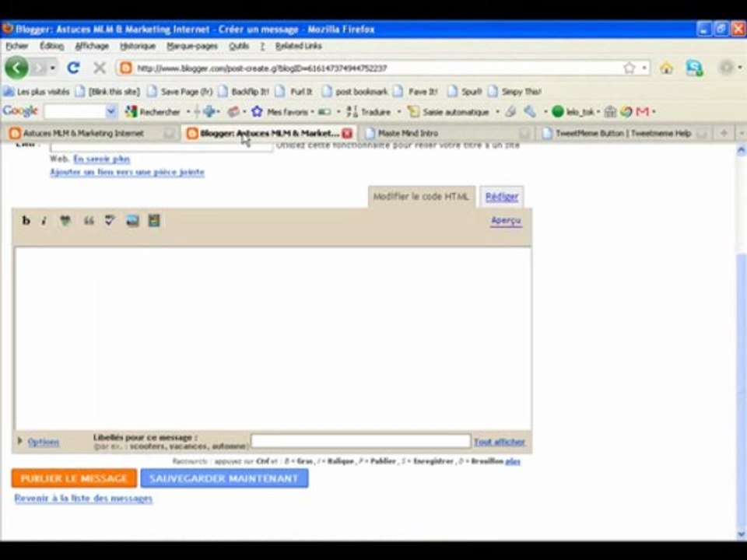Toggle italic with the i icon
The width and height of the screenshot is (747, 560).
(44, 220)
